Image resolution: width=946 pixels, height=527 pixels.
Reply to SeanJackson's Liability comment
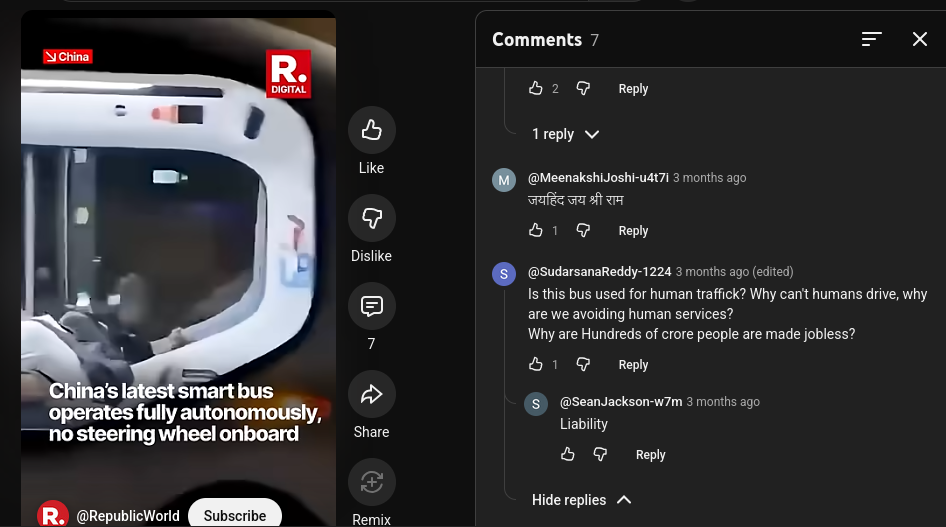pos(650,455)
